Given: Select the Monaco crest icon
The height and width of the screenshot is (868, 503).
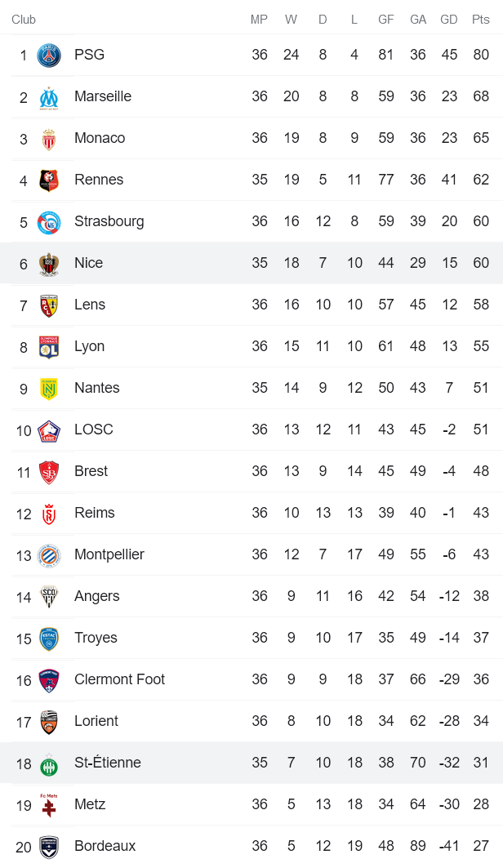Looking at the screenshot, I should 49,139.
